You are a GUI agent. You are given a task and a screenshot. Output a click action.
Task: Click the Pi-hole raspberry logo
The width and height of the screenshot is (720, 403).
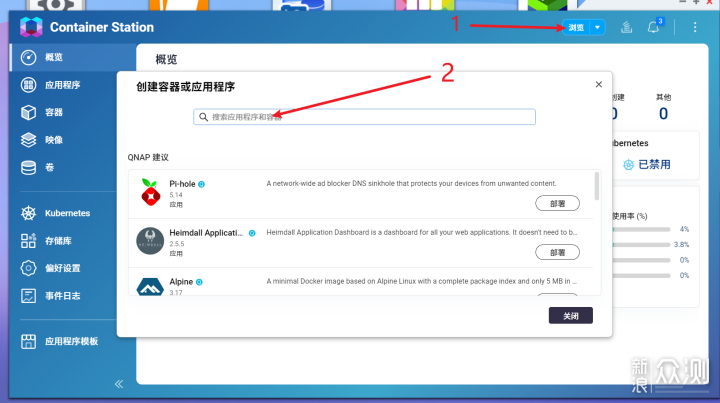(150, 192)
